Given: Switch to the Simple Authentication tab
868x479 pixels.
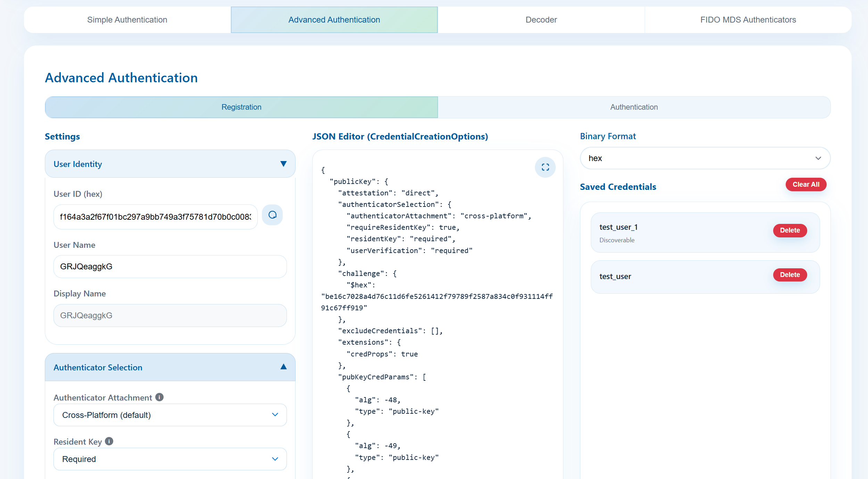Looking at the screenshot, I should point(127,20).
